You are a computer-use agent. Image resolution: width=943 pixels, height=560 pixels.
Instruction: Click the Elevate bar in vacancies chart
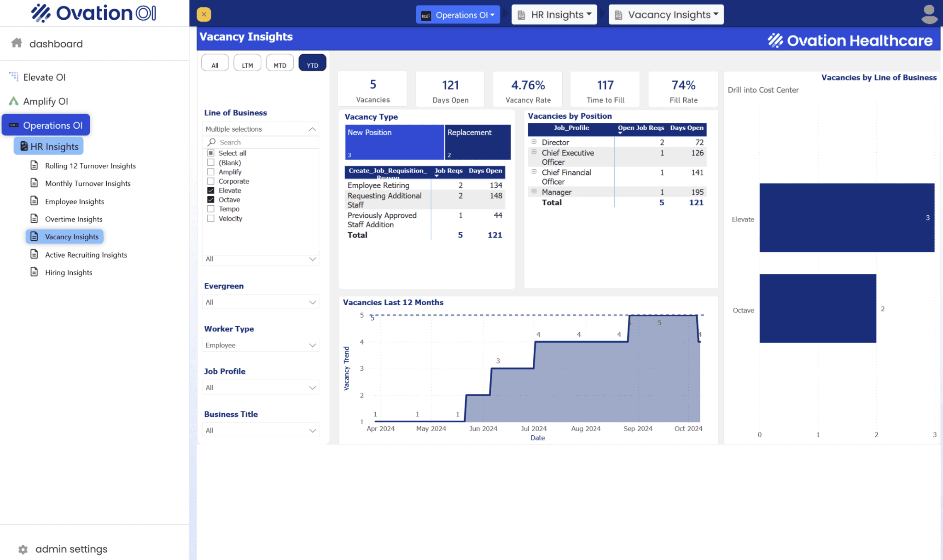[x=847, y=218]
